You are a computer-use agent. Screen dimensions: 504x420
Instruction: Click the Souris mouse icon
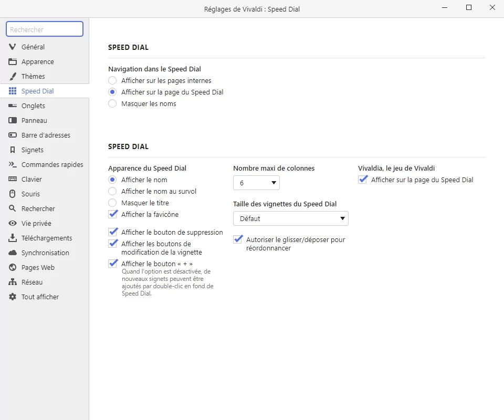13,194
